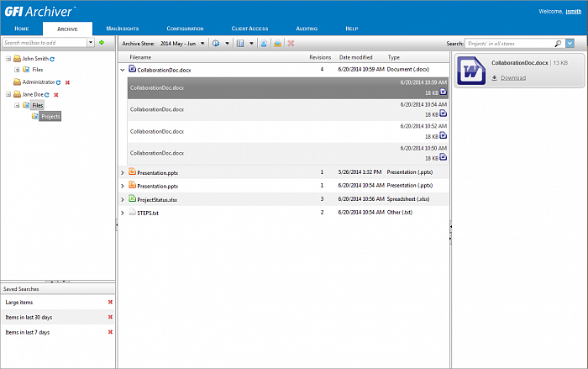
Task: Open the search mailbox dropdown arrow
Action: [x=91, y=42]
